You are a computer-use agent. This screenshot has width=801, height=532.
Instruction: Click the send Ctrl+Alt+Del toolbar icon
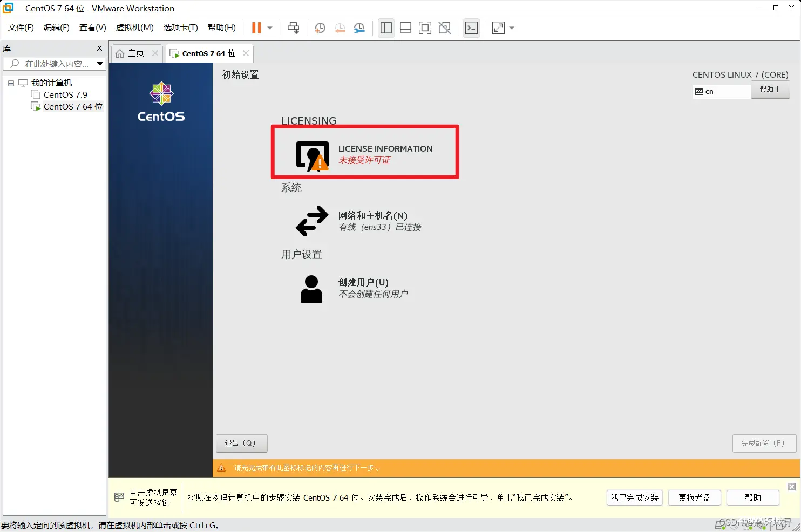click(x=293, y=28)
